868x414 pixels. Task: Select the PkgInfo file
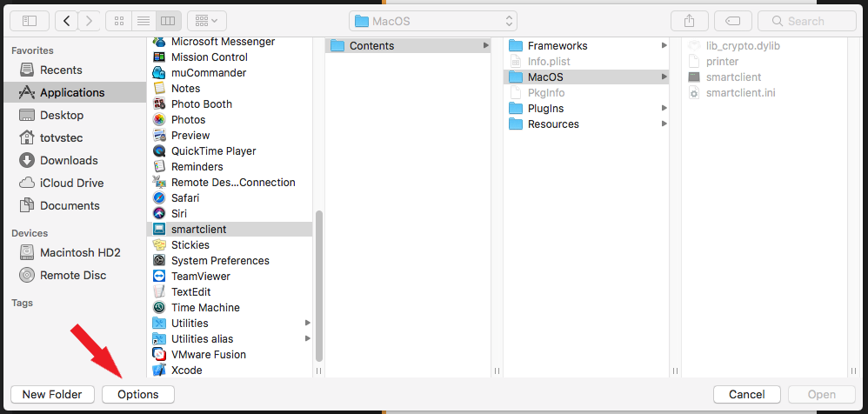pos(586,92)
